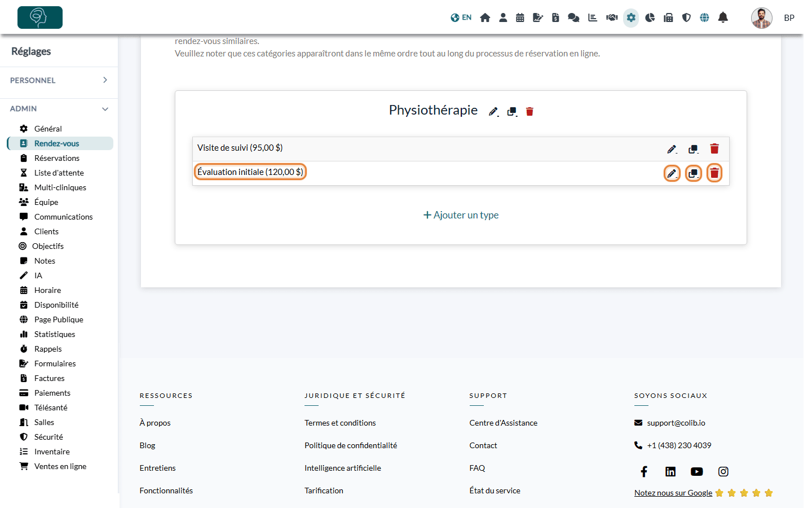Open Ventes en ligne settings
The image size is (812, 508).
pos(60,466)
